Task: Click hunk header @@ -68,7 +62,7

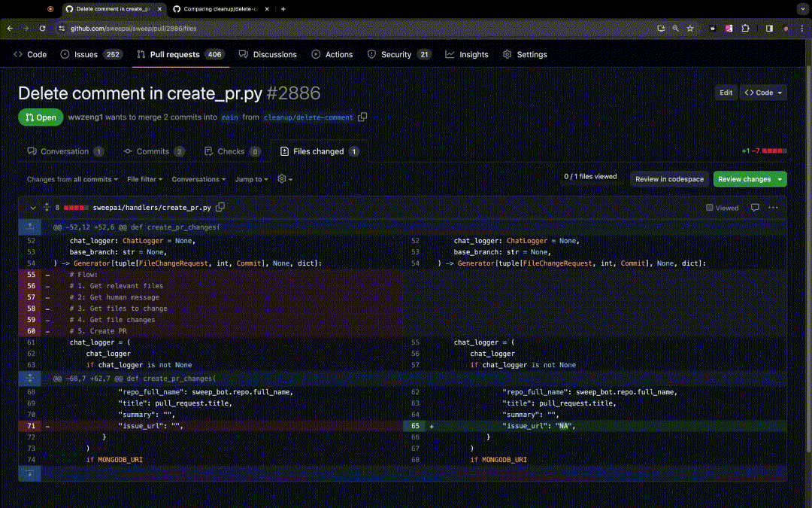Action: (135, 379)
